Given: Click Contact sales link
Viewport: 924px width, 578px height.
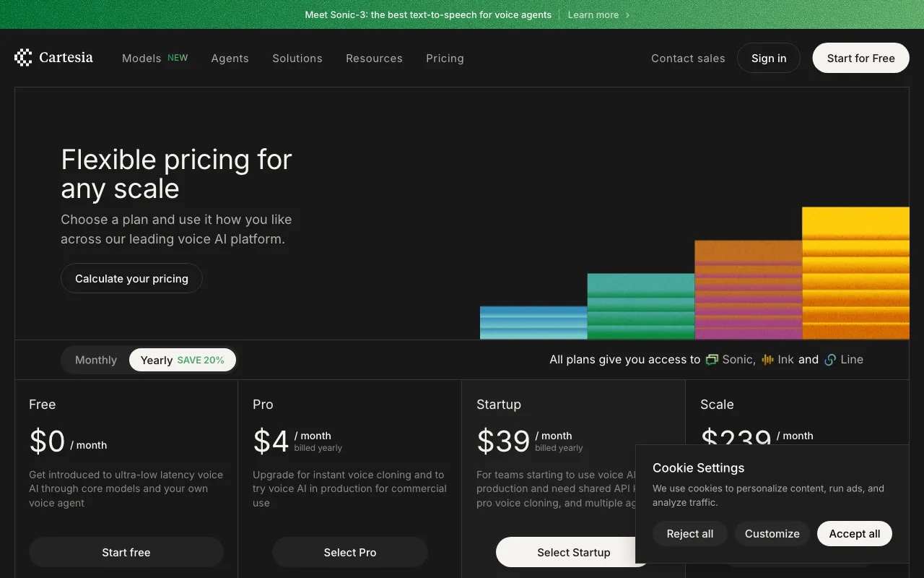Looking at the screenshot, I should tap(688, 59).
